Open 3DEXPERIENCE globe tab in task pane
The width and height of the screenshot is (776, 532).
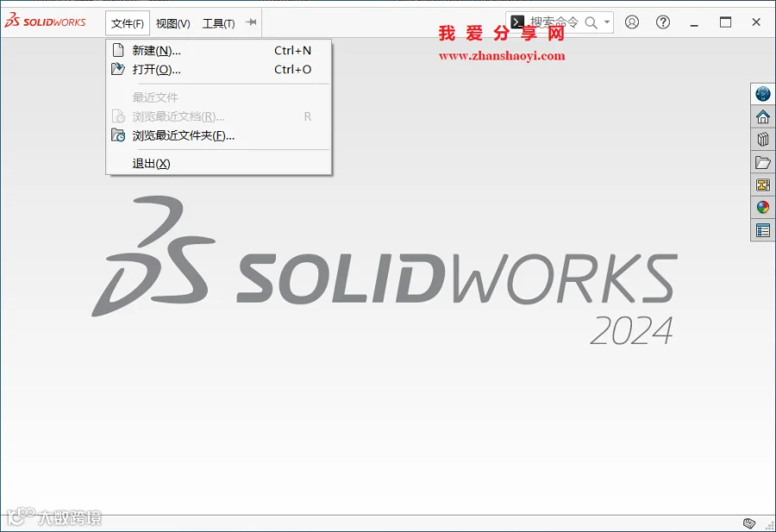763,93
